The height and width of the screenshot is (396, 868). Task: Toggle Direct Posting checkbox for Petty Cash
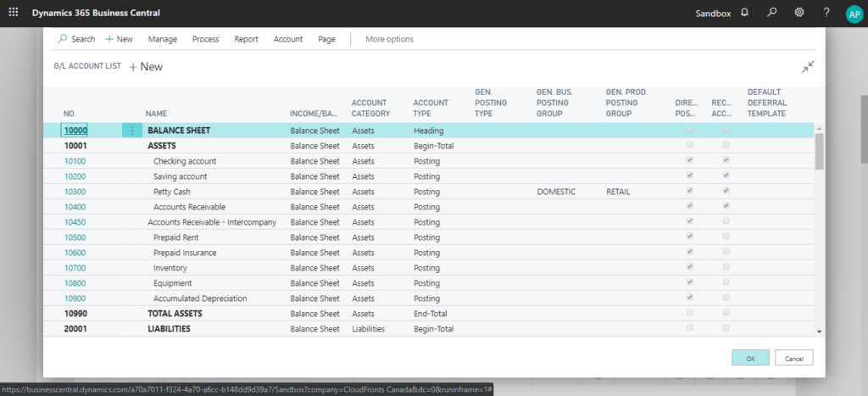690,191
